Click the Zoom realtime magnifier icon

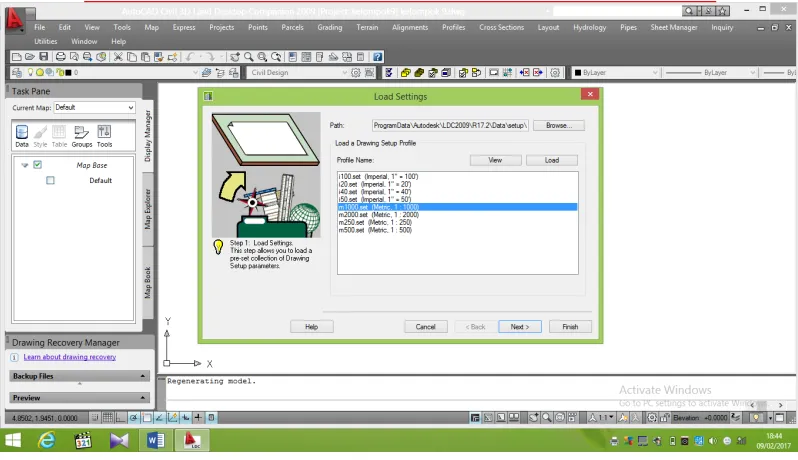click(248, 57)
